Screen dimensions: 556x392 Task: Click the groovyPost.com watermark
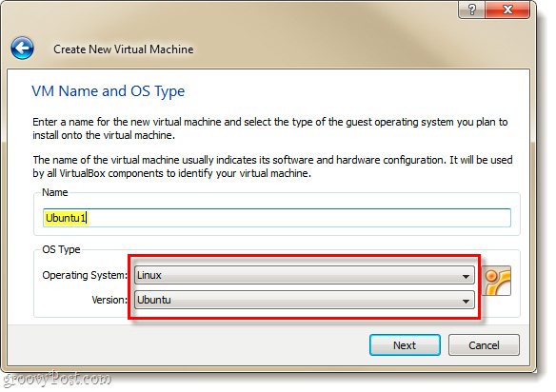coord(57,380)
